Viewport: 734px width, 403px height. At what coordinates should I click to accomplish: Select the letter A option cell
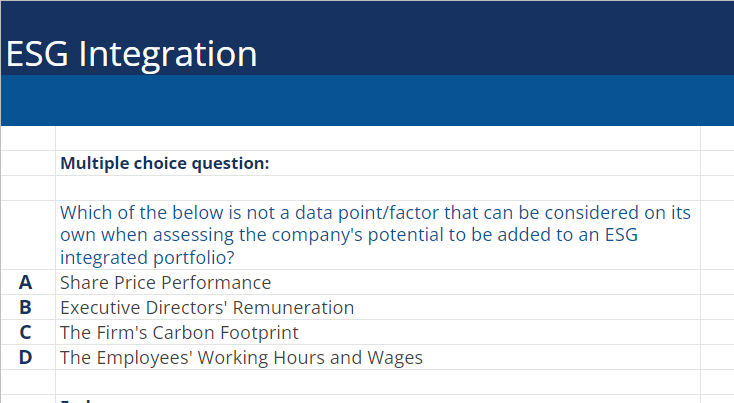pos(27,283)
